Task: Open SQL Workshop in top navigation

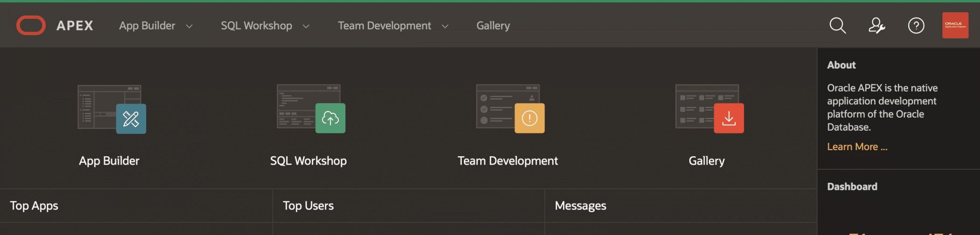Action: click(257, 26)
